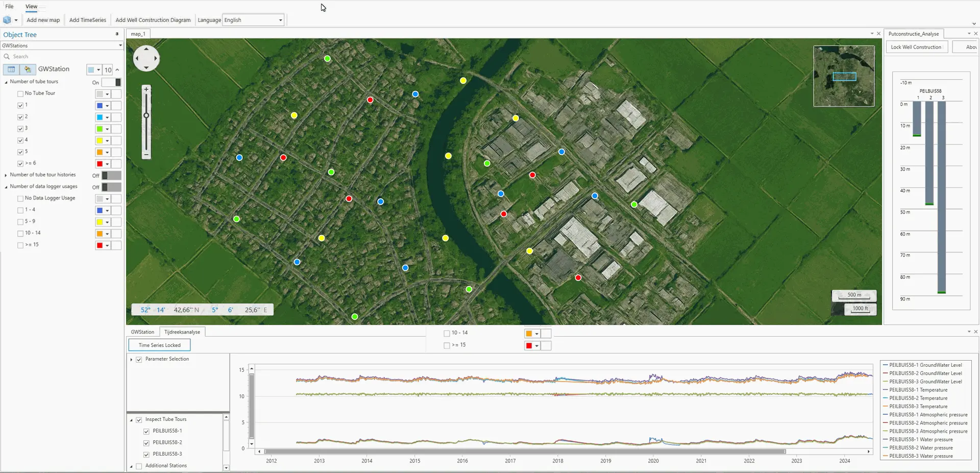The image size is (980, 473).
Task: Pin the Object Tree panel
Action: [x=117, y=34]
